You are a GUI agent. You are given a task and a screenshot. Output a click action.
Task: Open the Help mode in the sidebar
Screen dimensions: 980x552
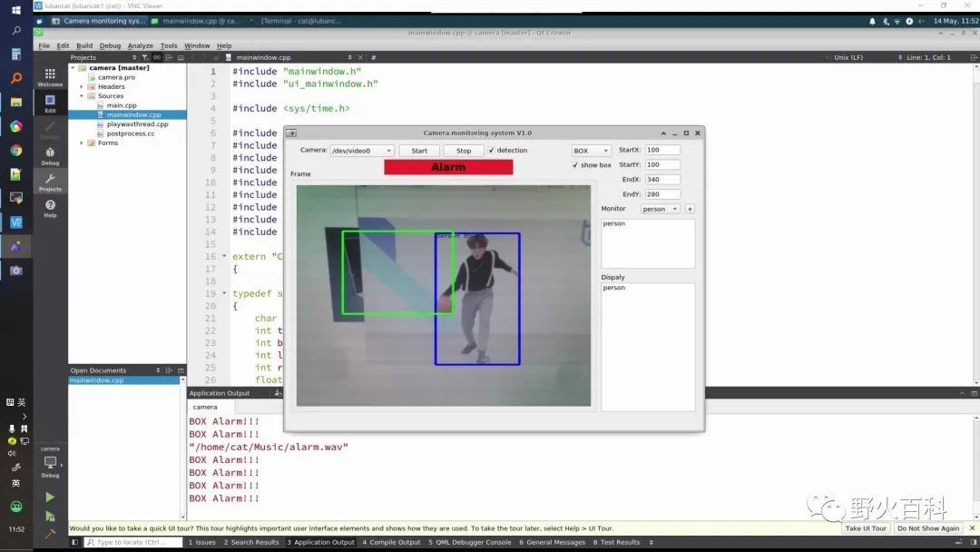point(50,208)
